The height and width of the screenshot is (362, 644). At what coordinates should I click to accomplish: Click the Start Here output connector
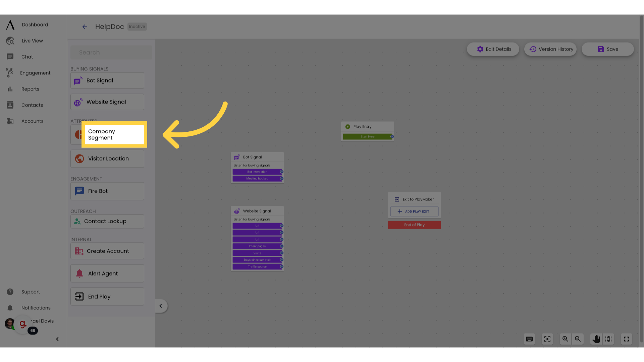392,137
